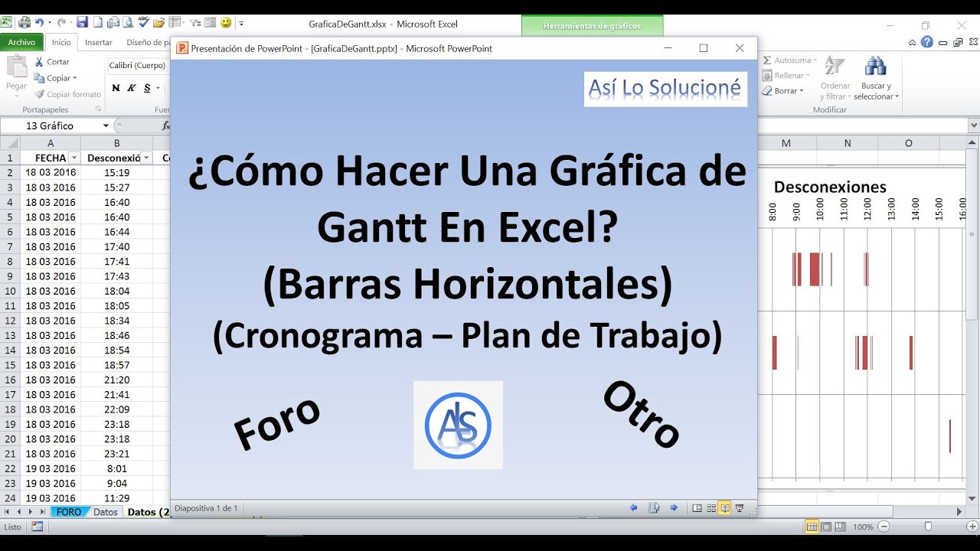
Task: Click the Desconexiones chart title
Action: pyautogui.click(x=830, y=187)
